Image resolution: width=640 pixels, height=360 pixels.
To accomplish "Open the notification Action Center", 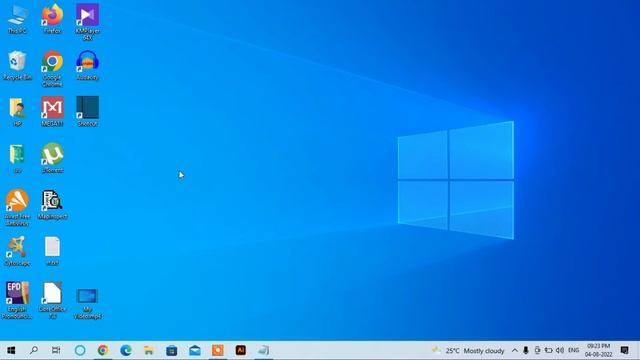I will [x=624, y=350].
